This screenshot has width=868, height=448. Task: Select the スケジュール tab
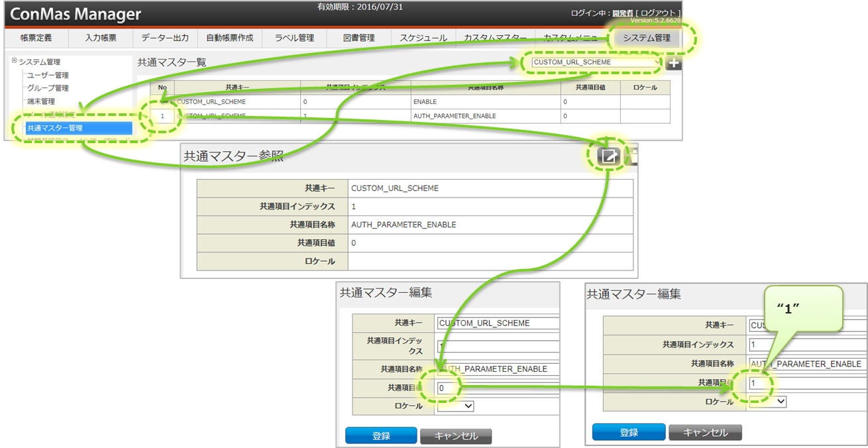(x=423, y=38)
